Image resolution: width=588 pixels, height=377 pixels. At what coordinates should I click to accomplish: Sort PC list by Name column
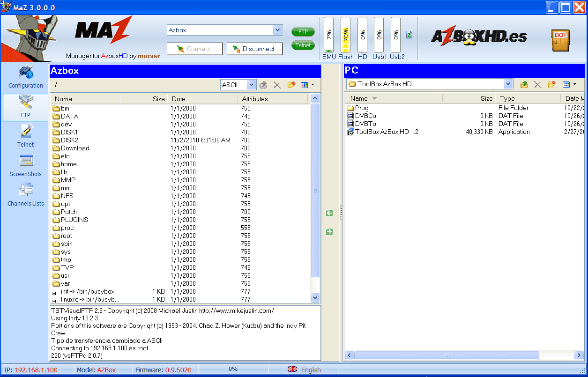394,98
